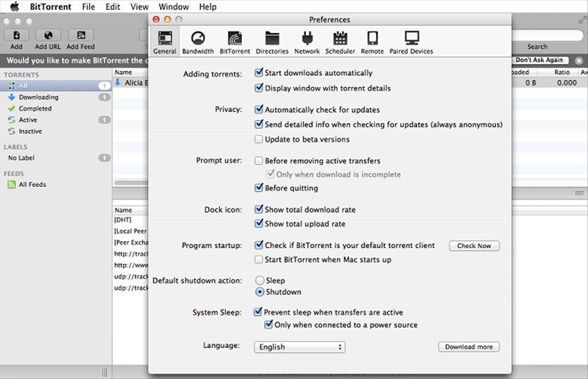Viewport: 588px width, 379px height.
Task: Sort torrents by Ratio column
Action: pyautogui.click(x=562, y=72)
